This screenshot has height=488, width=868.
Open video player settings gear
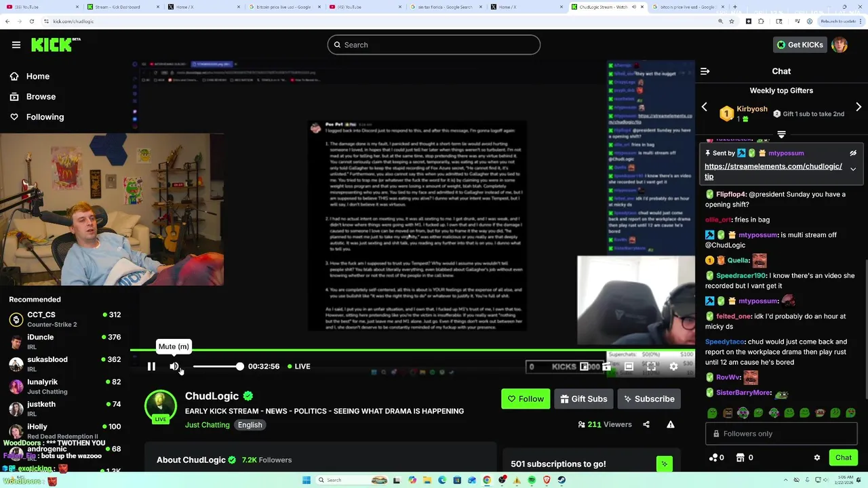point(673,367)
